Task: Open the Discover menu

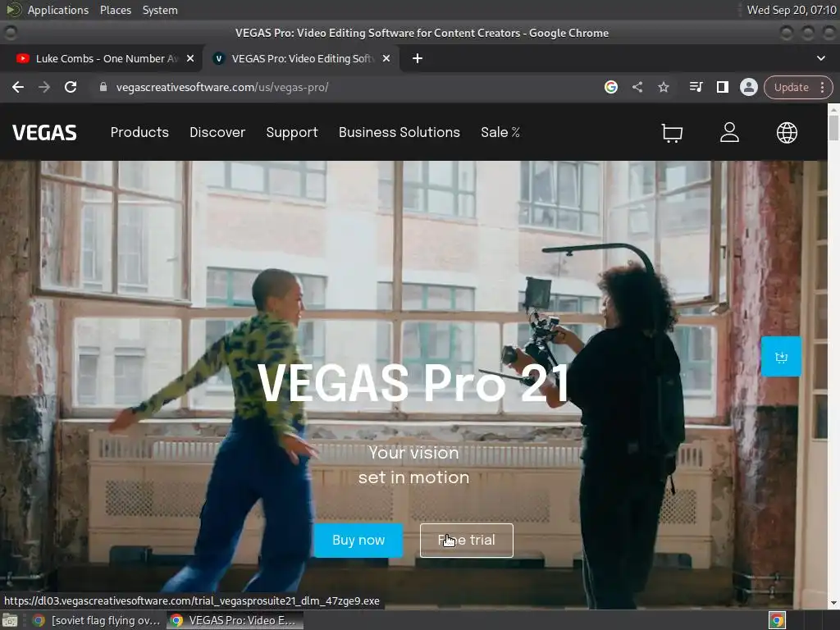Action: pos(217,132)
